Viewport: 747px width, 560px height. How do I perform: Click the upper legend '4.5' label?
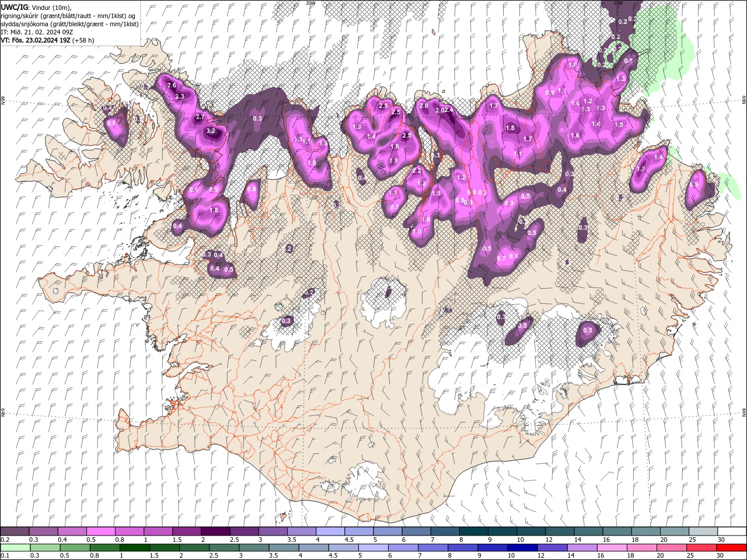click(x=349, y=540)
